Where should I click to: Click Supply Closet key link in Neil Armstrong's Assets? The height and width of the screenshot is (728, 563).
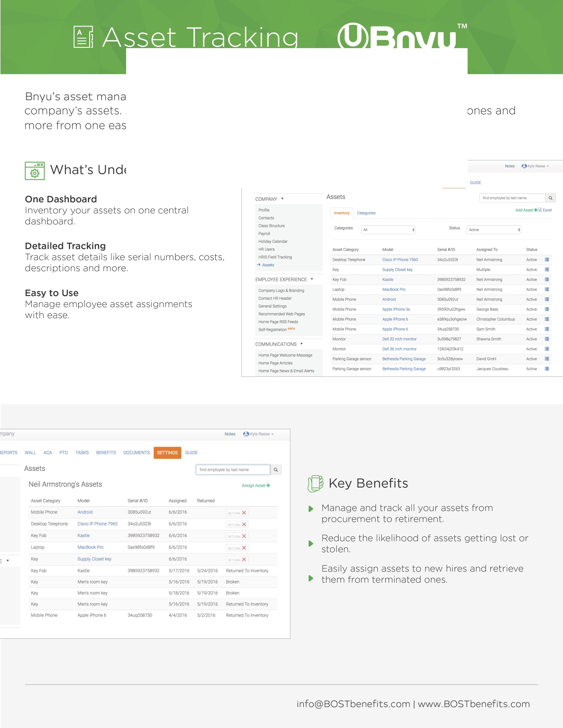[94, 559]
